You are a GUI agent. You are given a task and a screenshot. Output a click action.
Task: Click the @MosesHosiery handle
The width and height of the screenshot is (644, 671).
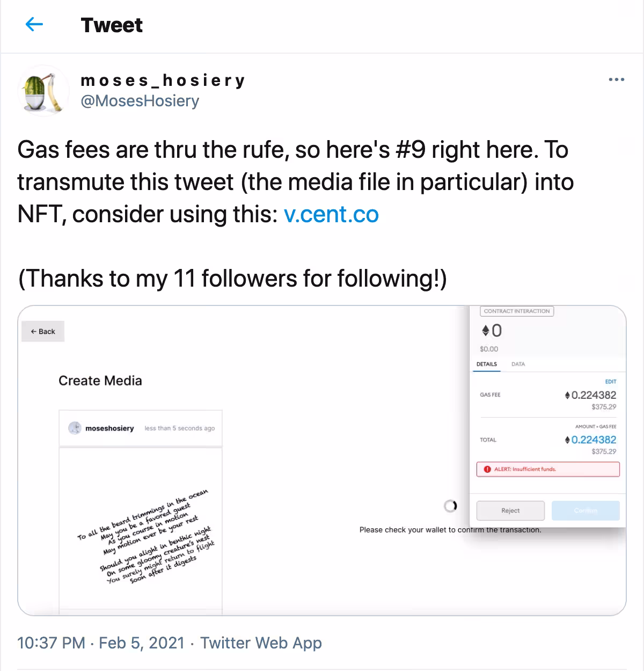(140, 101)
